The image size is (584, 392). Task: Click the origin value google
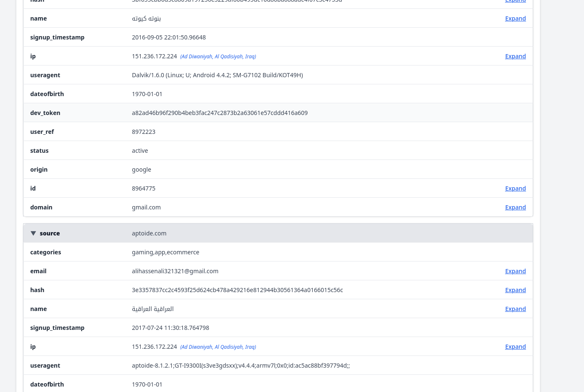tap(142, 170)
